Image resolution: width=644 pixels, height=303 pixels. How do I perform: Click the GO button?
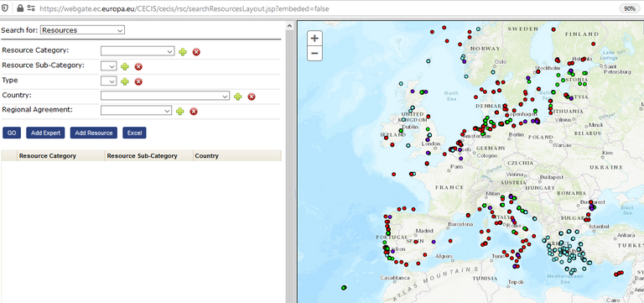coord(12,133)
